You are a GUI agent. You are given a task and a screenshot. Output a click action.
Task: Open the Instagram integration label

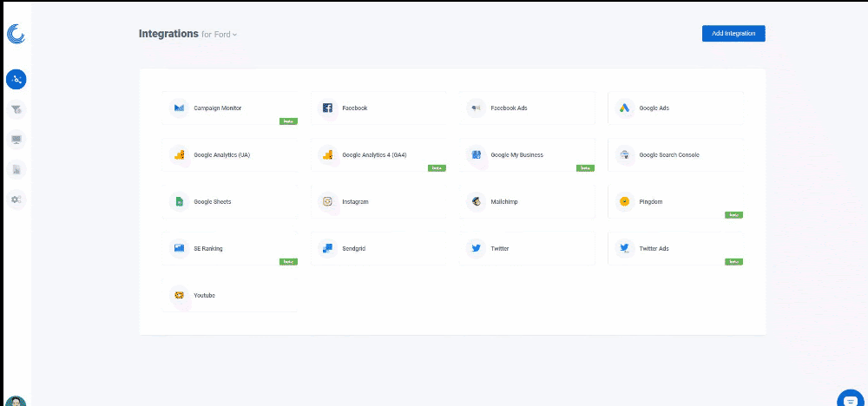[355, 202]
